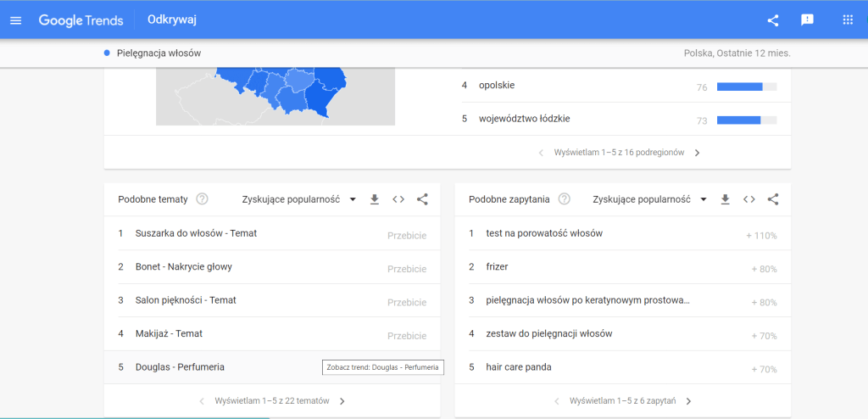Share the Podobne tematy card

[422, 199]
